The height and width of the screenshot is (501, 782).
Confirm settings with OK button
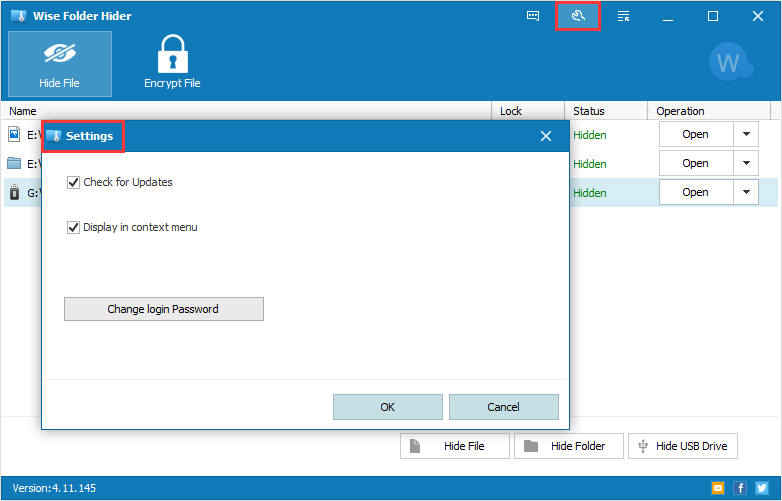(388, 407)
